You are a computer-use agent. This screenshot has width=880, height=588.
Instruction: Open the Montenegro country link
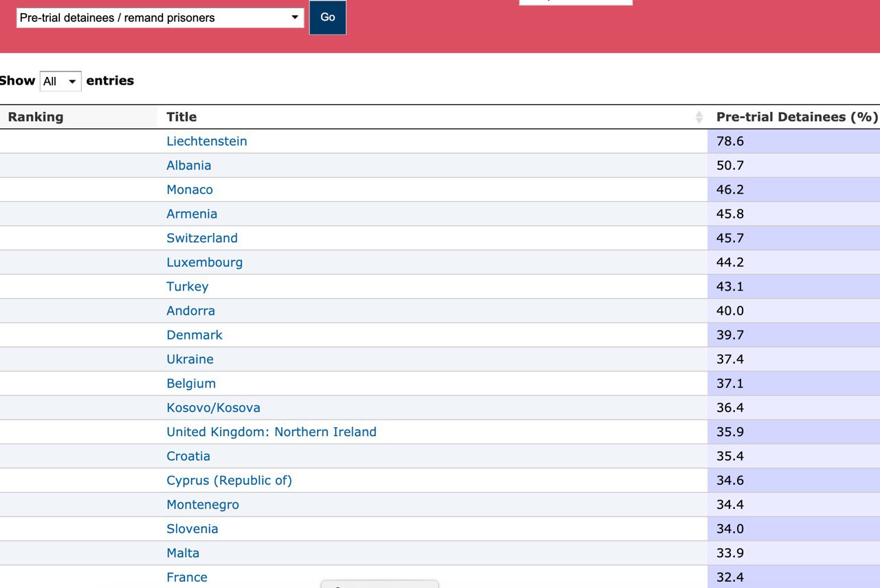(202, 505)
